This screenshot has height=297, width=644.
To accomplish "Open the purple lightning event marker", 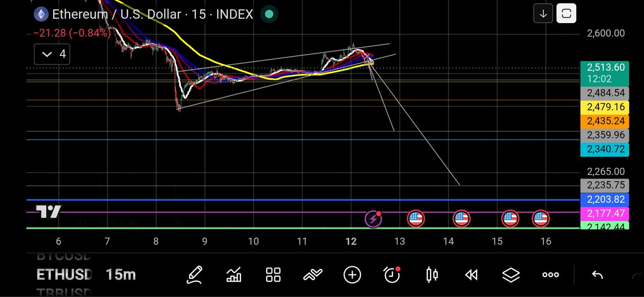I will 373,218.
